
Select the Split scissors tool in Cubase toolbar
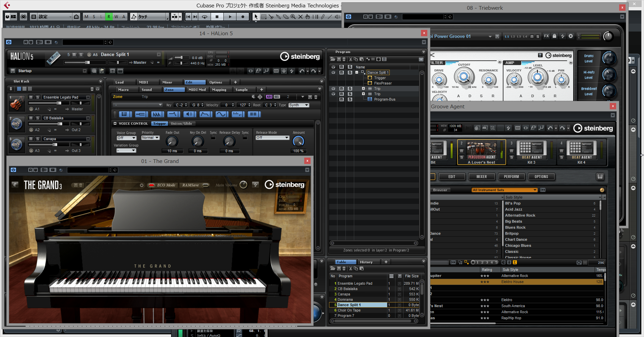click(271, 16)
